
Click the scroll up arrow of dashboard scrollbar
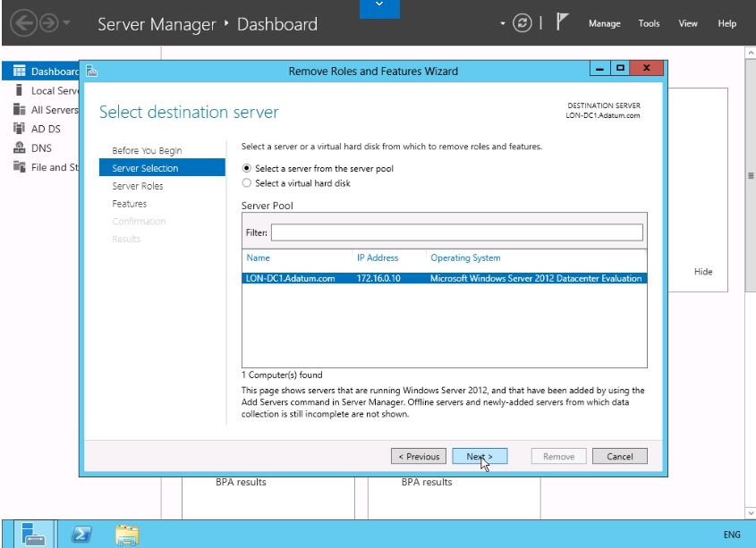point(751,52)
